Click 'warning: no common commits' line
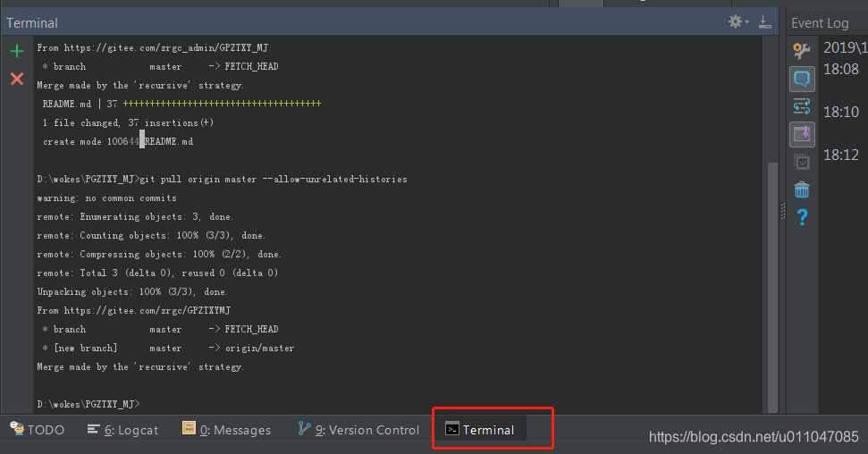Screen dimensions: 868x454 click(x=107, y=198)
